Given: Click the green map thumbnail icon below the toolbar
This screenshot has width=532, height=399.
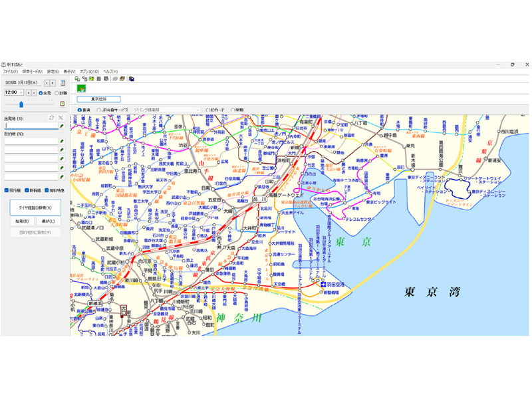Looking at the screenshot, I should pyautogui.click(x=81, y=90).
